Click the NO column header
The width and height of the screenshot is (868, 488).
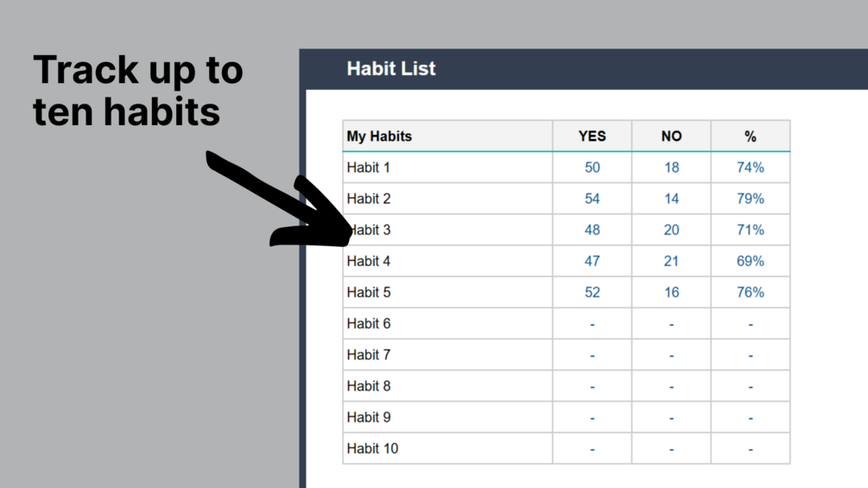coord(671,136)
